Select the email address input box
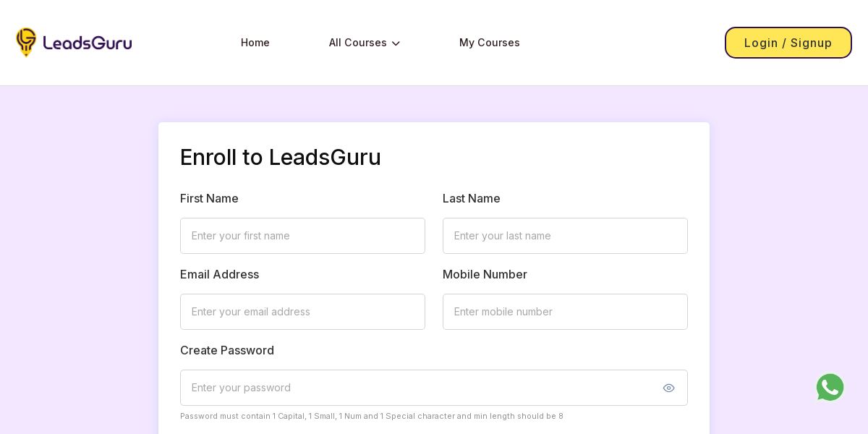Screen dimensions: 868x434 [x=302, y=312]
